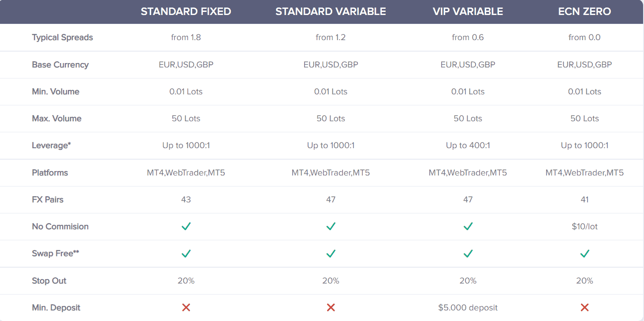Click No Commission checkmark under VIP Variable
Screen dimensions: 644x321
[468, 227]
